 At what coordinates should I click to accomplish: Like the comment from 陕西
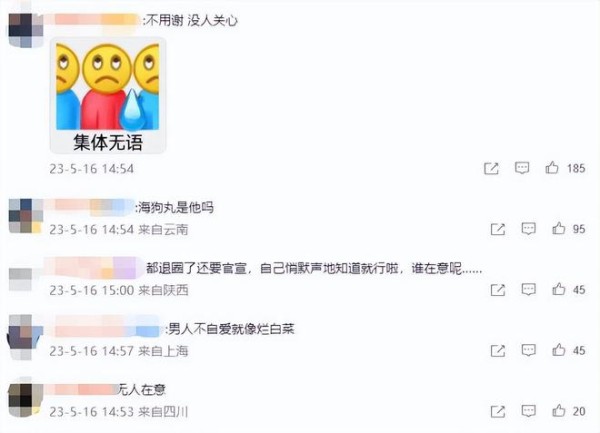pos(558,289)
